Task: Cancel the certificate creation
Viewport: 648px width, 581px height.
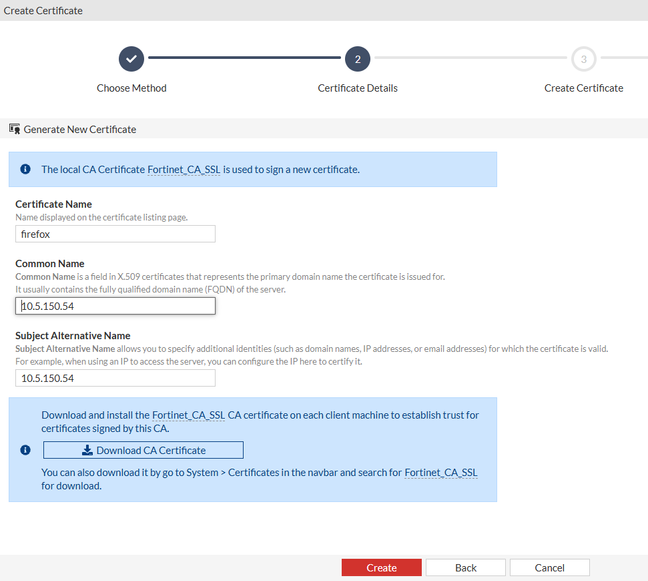Action: (550, 568)
